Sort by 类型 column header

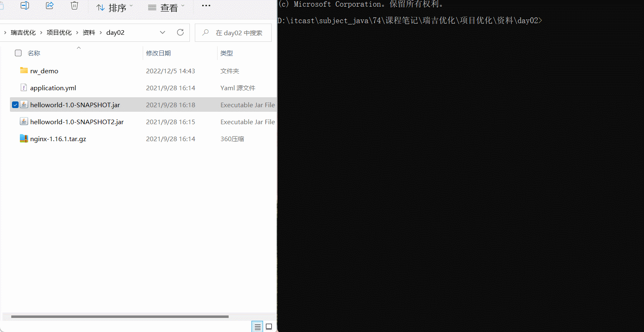(x=227, y=53)
